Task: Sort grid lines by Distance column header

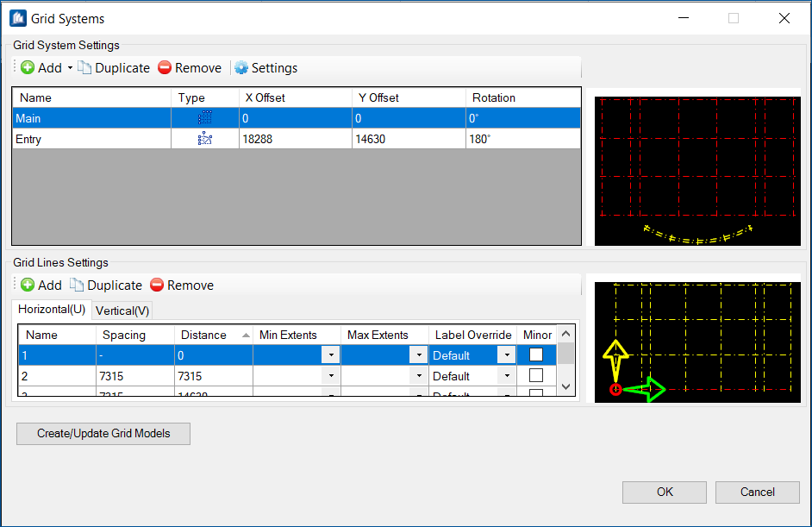Action: pyautogui.click(x=214, y=335)
